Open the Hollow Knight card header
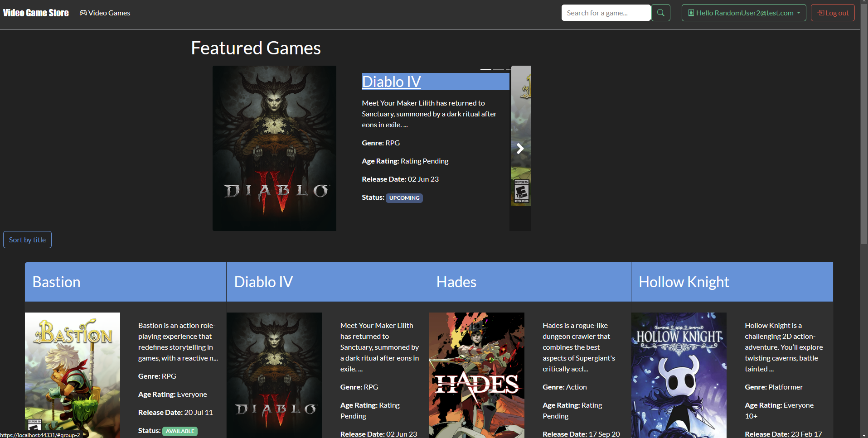This screenshot has width=868, height=438. click(732, 282)
